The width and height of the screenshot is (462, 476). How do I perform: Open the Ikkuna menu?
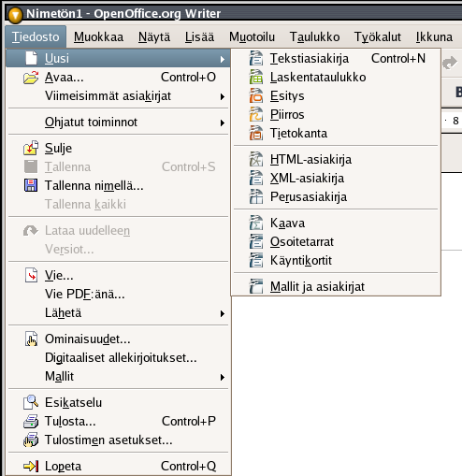tap(434, 37)
